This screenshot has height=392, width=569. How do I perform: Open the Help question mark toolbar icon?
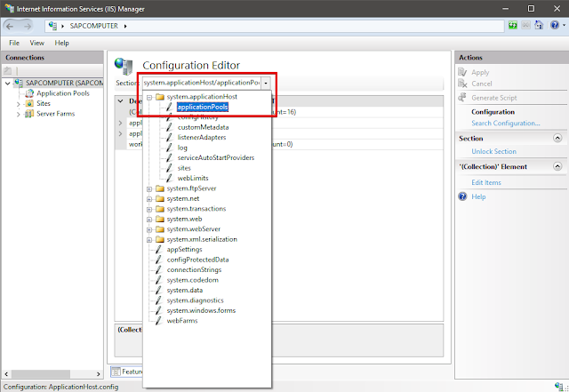pos(555,26)
